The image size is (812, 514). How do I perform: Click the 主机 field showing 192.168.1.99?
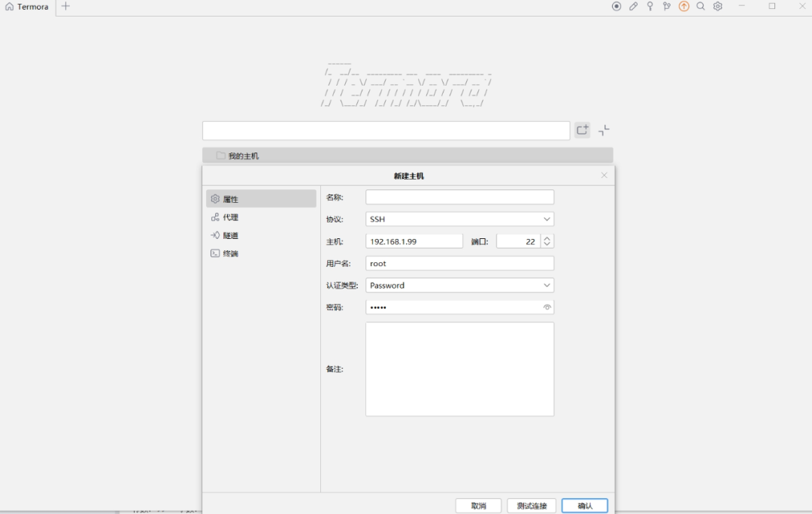(414, 241)
